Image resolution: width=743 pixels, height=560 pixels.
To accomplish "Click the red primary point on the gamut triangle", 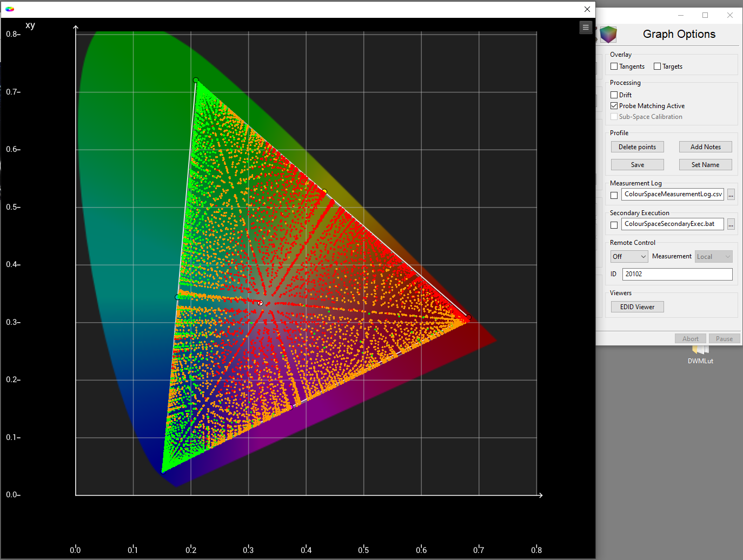I will (x=468, y=317).
